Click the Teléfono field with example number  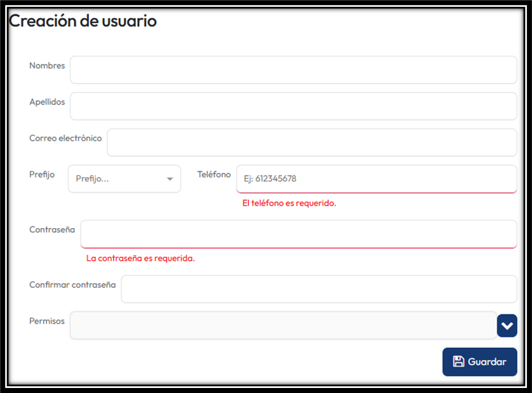(x=376, y=179)
